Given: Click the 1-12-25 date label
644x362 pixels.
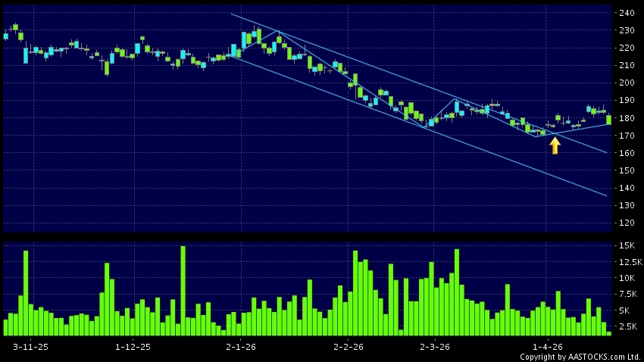Looking at the screenshot, I should tap(133, 346).
